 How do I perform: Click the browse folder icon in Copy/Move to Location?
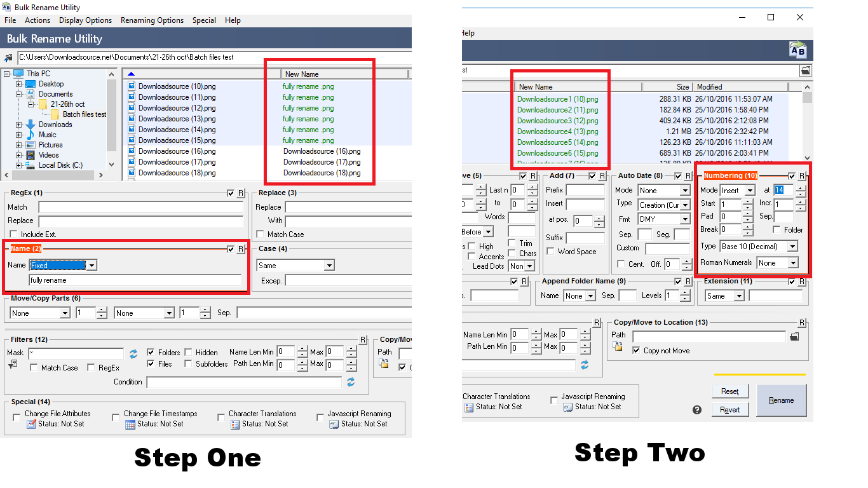pyautogui.click(x=794, y=336)
